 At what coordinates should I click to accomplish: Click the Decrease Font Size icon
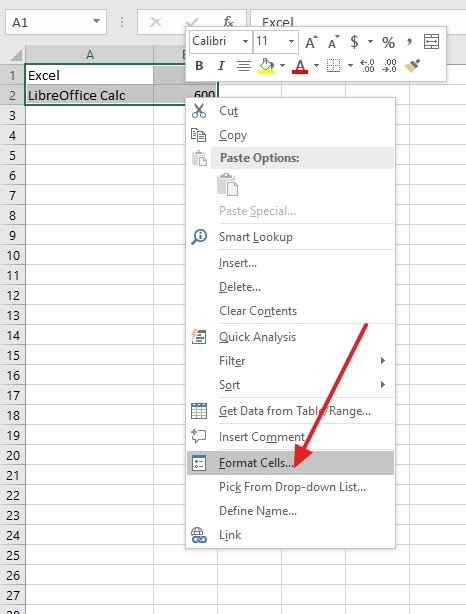coord(333,42)
